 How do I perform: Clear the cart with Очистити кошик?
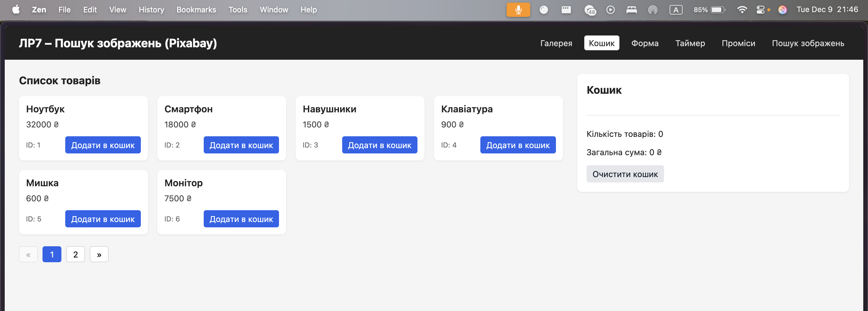(x=625, y=174)
